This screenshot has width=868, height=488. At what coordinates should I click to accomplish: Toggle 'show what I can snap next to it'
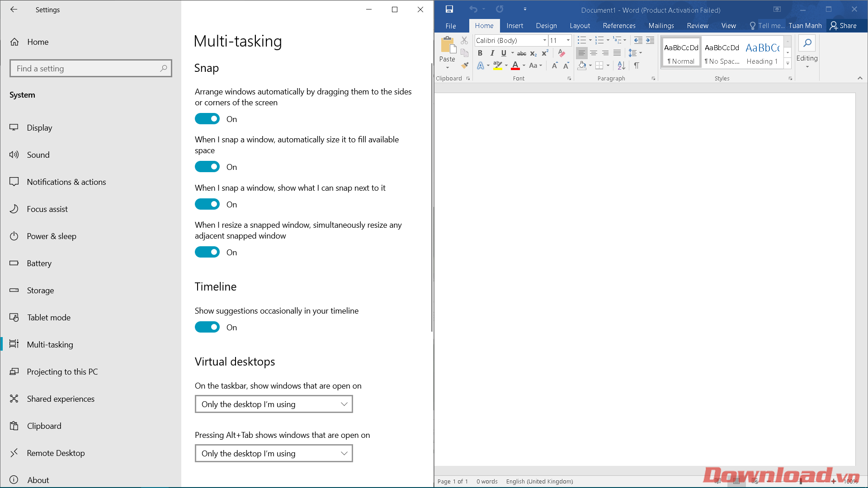pyautogui.click(x=207, y=204)
